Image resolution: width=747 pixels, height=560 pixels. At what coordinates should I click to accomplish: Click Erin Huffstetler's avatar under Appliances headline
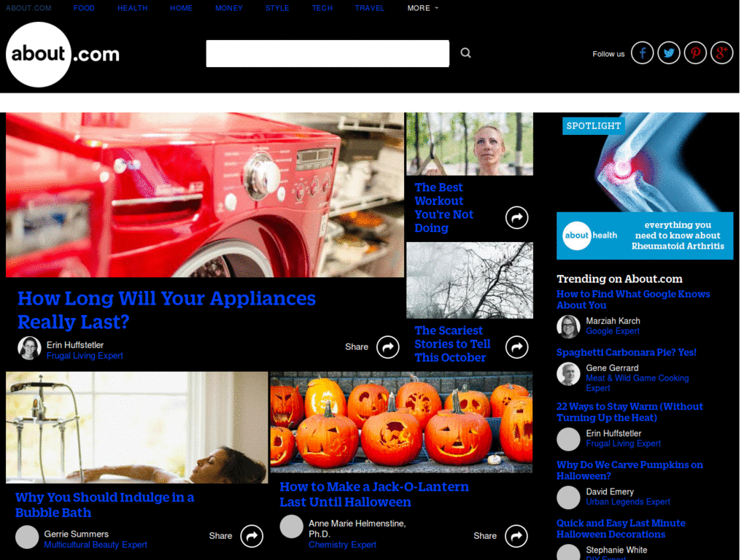pos(29,348)
